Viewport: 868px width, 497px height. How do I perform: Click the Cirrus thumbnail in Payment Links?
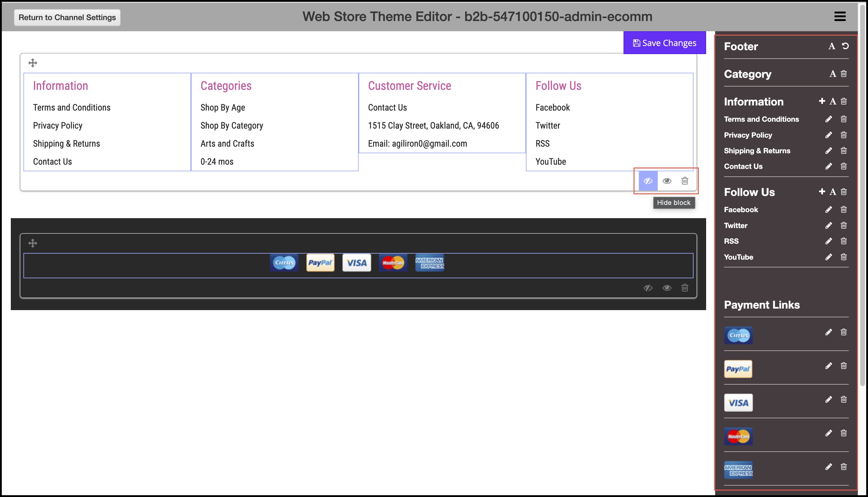coord(738,335)
